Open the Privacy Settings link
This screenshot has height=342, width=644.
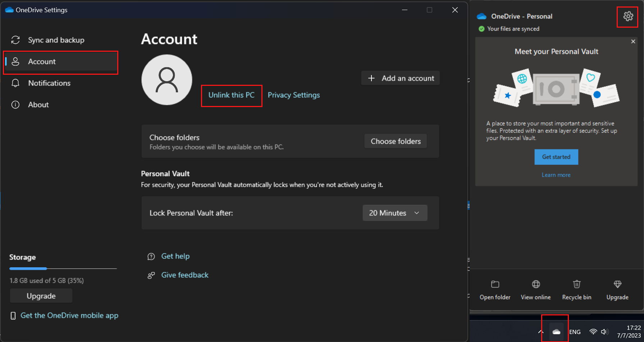tap(294, 95)
